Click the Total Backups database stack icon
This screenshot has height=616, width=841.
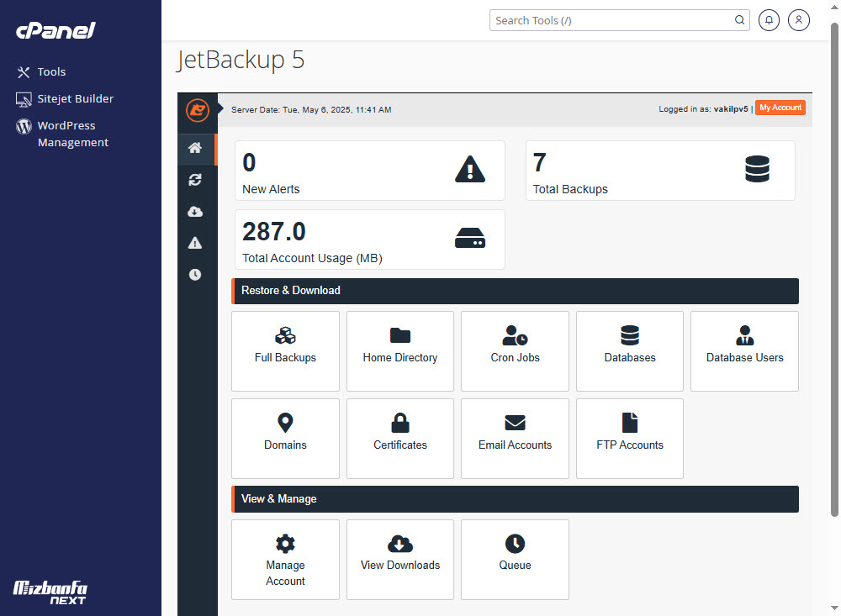point(758,169)
